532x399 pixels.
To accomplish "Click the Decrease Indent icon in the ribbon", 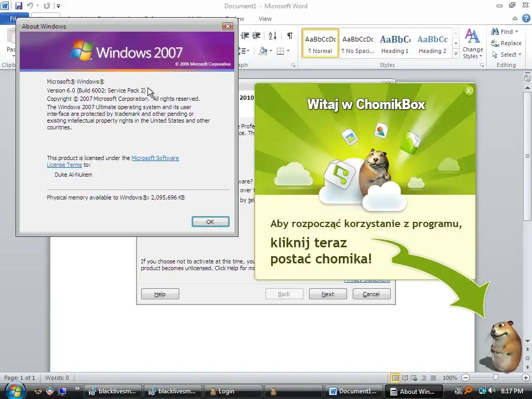I will [x=245, y=35].
